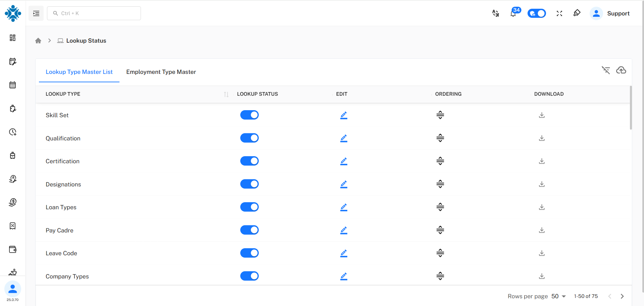Open the calendar icon in the sidebar
This screenshot has width=644, height=306.
[x=12, y=85]
